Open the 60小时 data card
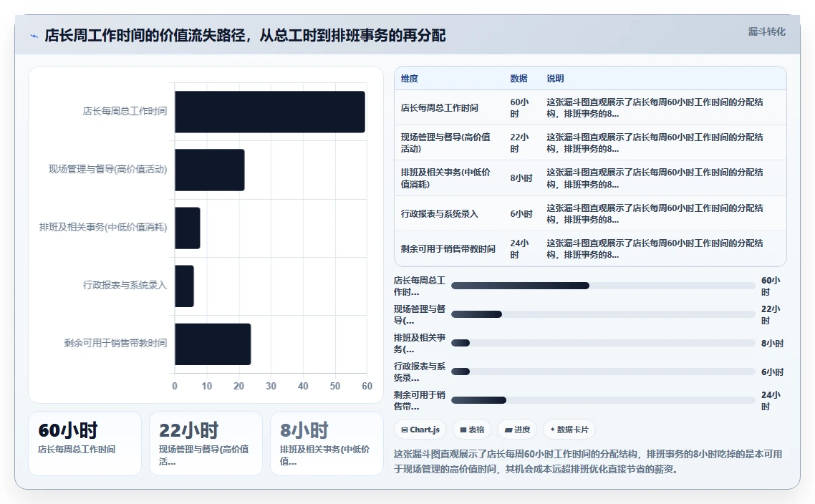 click(x=85, y=443)
